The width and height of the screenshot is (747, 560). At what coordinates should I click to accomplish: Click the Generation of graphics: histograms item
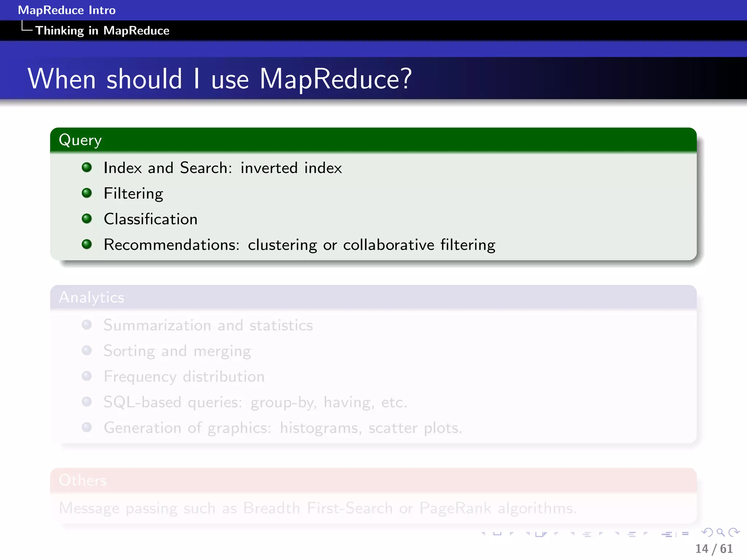click(x=283, y=428)
